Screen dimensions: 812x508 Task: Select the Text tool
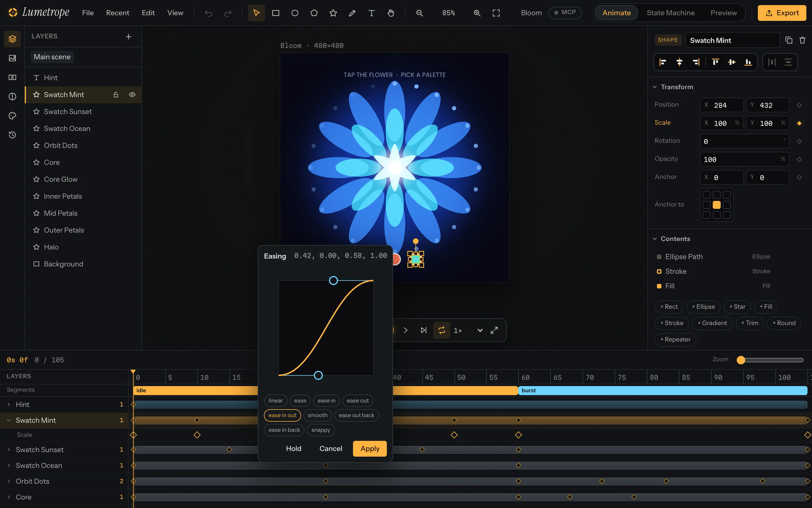tap(371, 13)
